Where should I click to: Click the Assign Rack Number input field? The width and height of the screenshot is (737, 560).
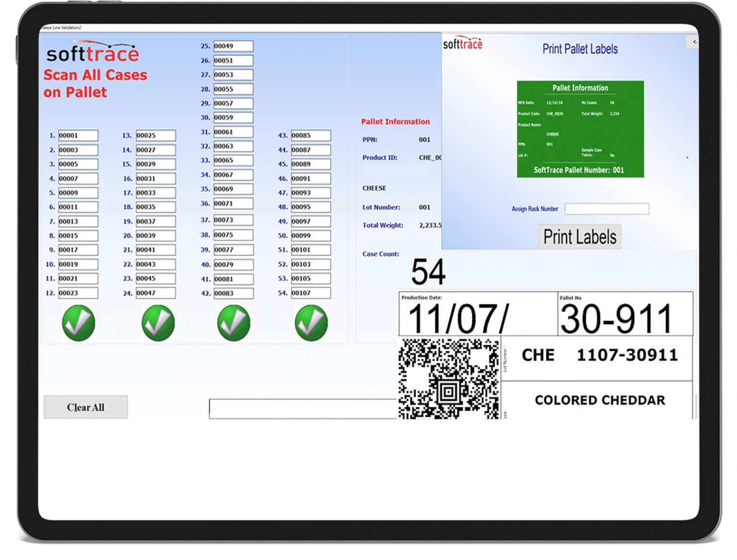click(x=607, y=209)
